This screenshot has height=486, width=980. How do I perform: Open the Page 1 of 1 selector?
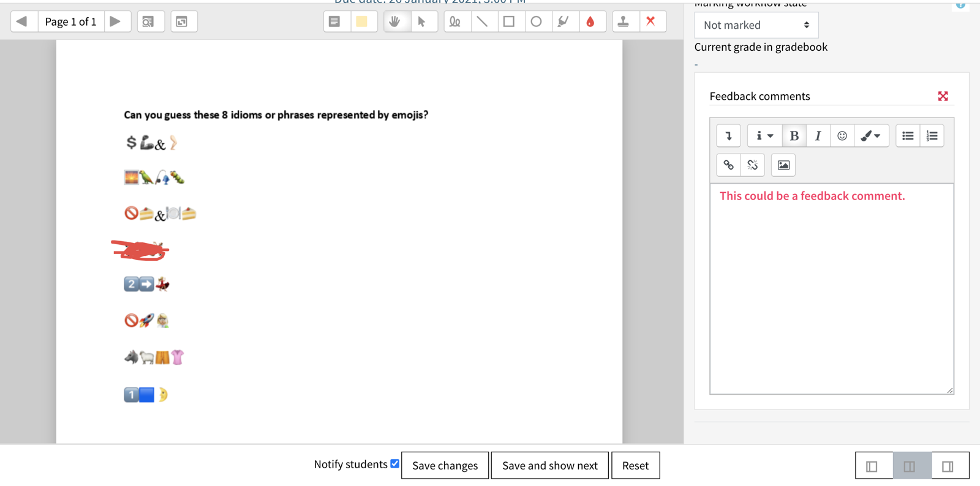pos(70,21)
